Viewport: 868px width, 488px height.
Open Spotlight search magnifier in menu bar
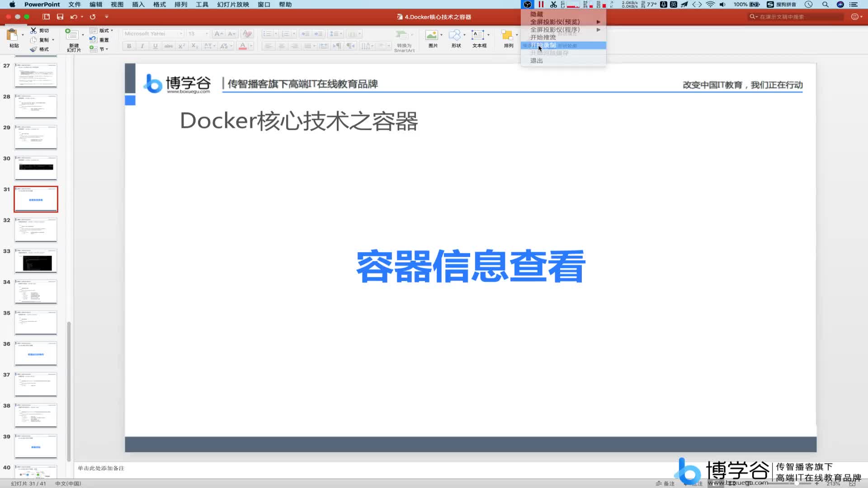tap(826, 5)
